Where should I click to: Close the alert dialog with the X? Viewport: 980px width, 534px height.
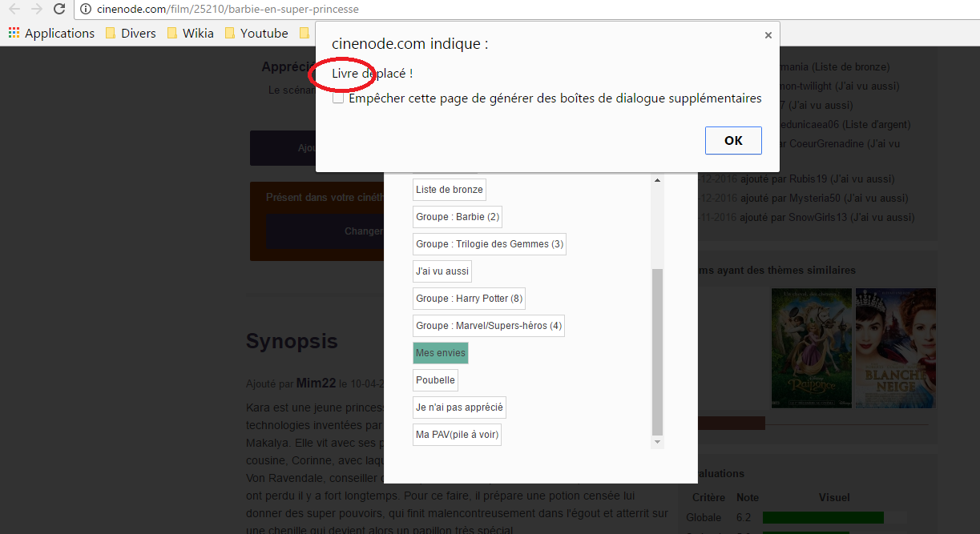coord(768,35)
